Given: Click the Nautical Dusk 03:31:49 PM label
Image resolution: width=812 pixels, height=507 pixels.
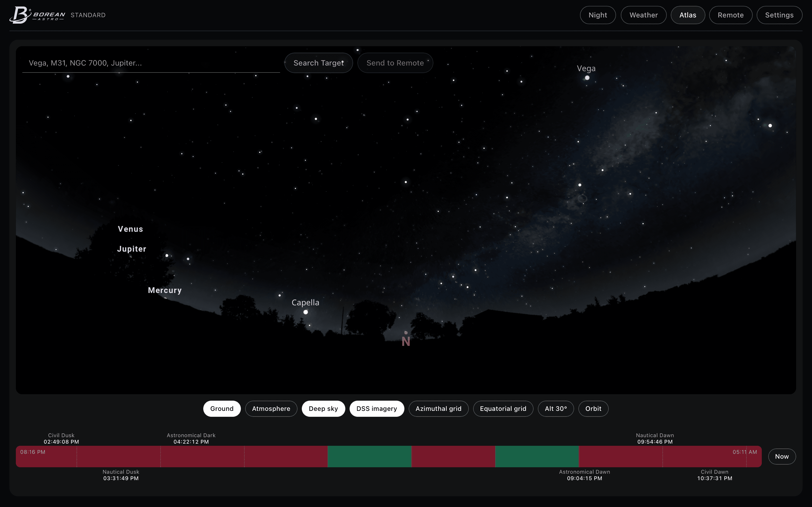Looking at the screenshot, I should [121, 475].
